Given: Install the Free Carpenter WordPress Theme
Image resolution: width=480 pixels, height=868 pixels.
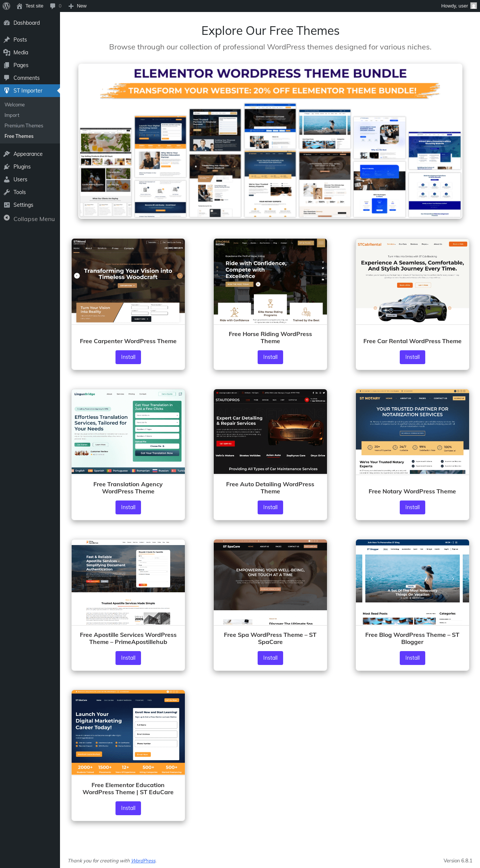Looking at the screenshot, I should pos(128,357).
